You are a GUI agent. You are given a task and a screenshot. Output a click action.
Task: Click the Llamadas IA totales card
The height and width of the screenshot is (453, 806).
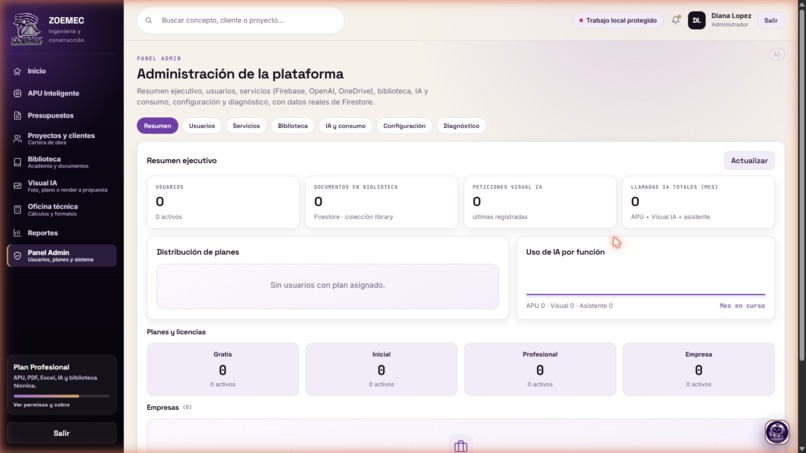click(699, 202)
